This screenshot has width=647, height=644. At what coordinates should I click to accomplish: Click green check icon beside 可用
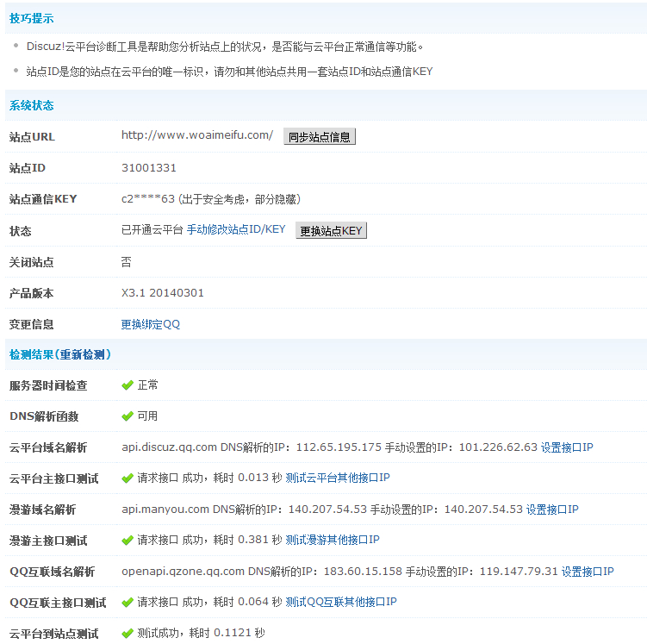pyautogui.click(x=128, y=416)
